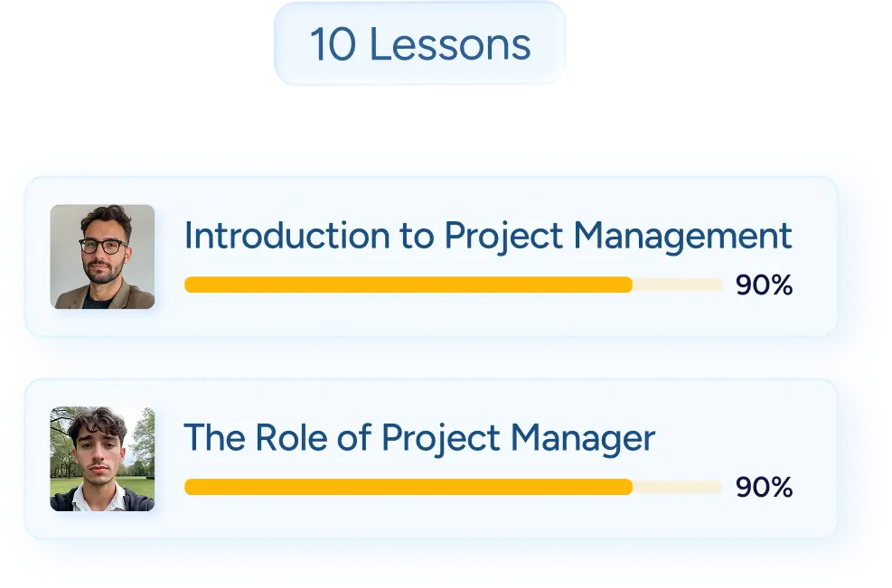Open the Introduction to Project Management lesson title

[488, 237]
